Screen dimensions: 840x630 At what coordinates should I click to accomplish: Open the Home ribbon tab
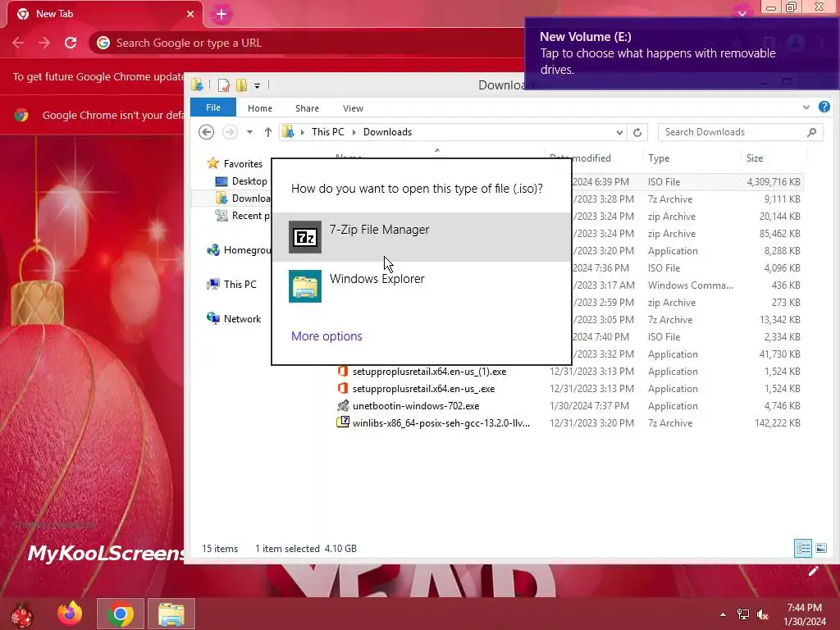point(260,107)
